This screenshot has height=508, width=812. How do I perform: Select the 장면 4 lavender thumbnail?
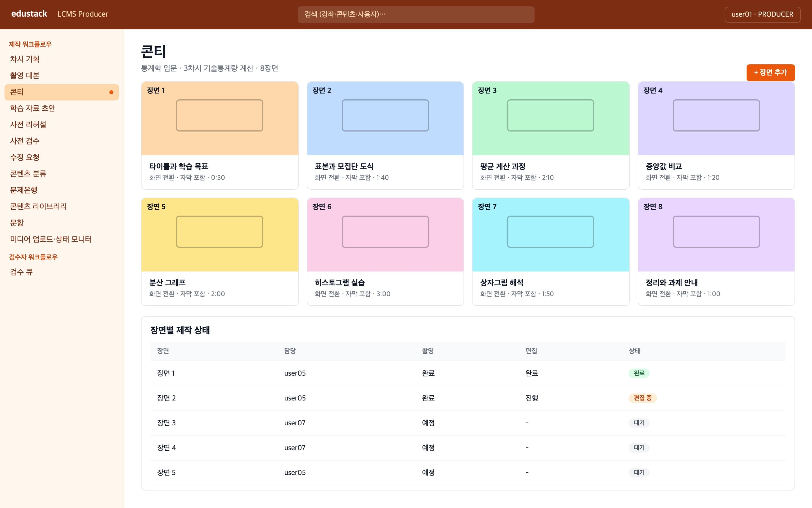[716, 118]
